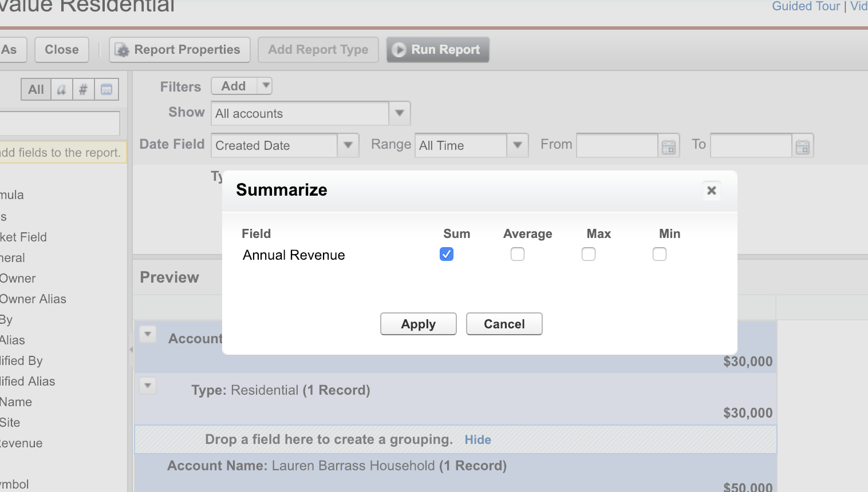Click the From date input field
This screenshot has height=492, width=868.
(x=617, y=145)
